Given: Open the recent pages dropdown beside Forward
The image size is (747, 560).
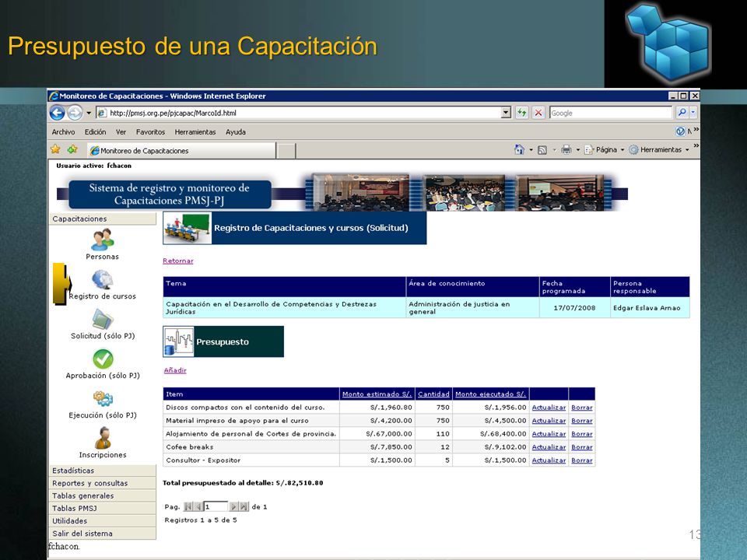Looking at the screenshot, I should point(89,113).
